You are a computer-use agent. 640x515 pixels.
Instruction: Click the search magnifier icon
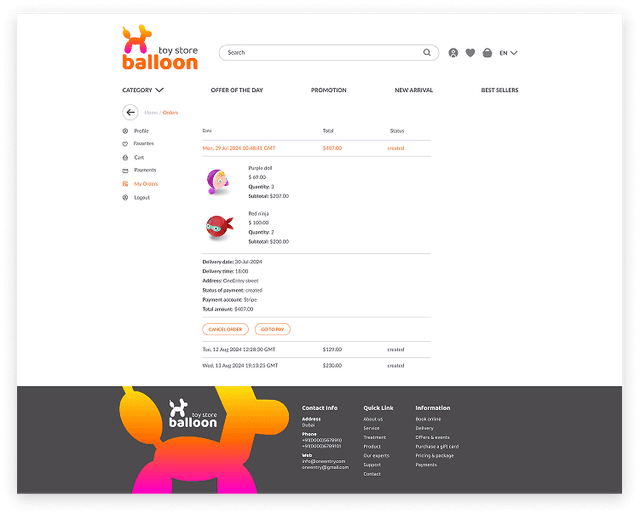[x=428, y=53]
